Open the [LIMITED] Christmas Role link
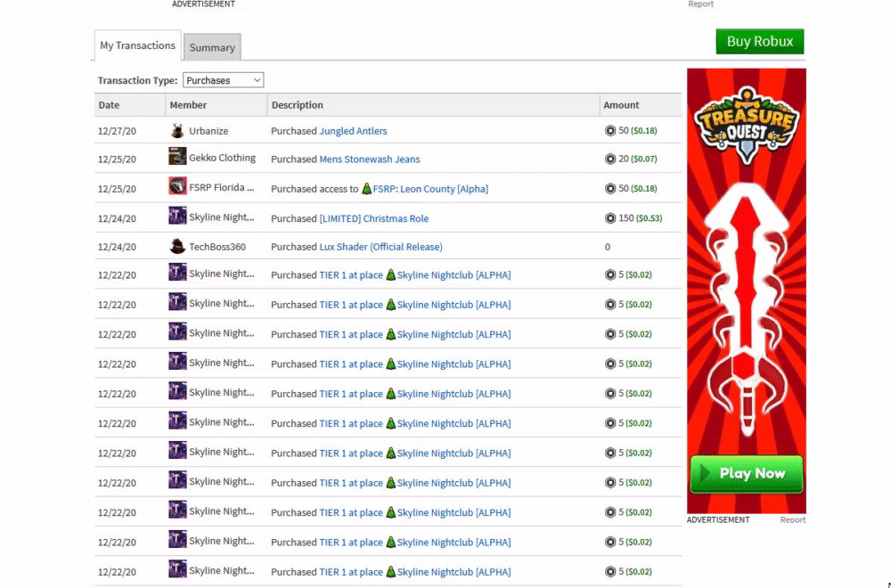This screenshot has width=891, height=588. coord(374,218)
